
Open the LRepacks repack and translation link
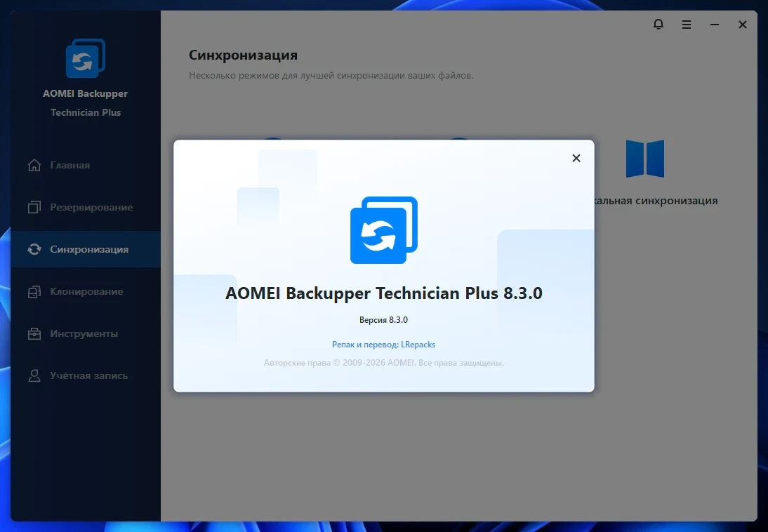[383, 345]
